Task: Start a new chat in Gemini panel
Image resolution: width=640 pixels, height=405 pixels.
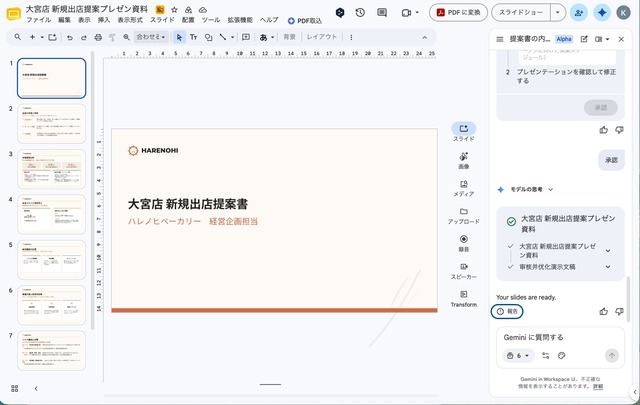Action: (584, 39)
